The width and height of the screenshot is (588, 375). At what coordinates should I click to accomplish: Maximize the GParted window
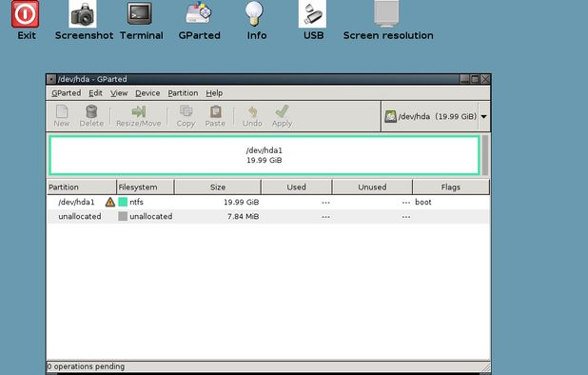tap(475, 79)
